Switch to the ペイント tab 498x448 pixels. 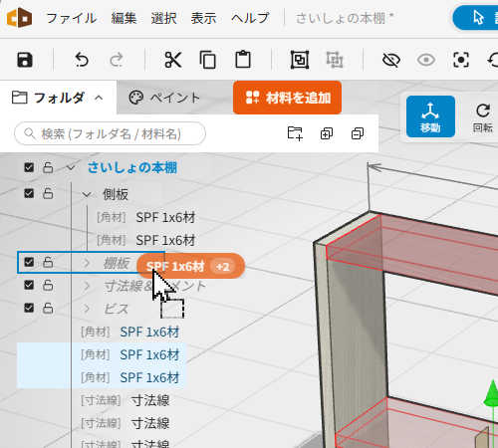(x=164, y=98)
